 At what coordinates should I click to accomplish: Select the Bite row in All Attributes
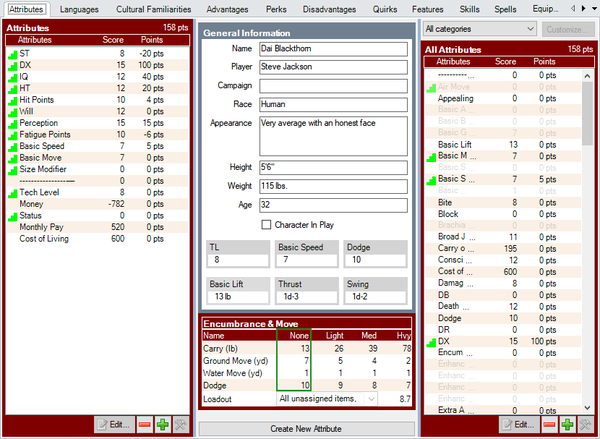[503, 203]
